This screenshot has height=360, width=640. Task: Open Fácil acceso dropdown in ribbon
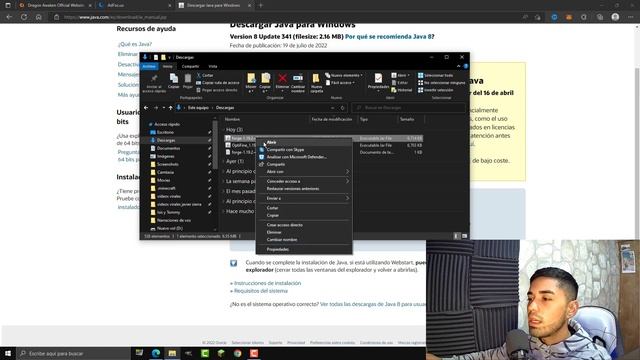[x=340, y=83]
